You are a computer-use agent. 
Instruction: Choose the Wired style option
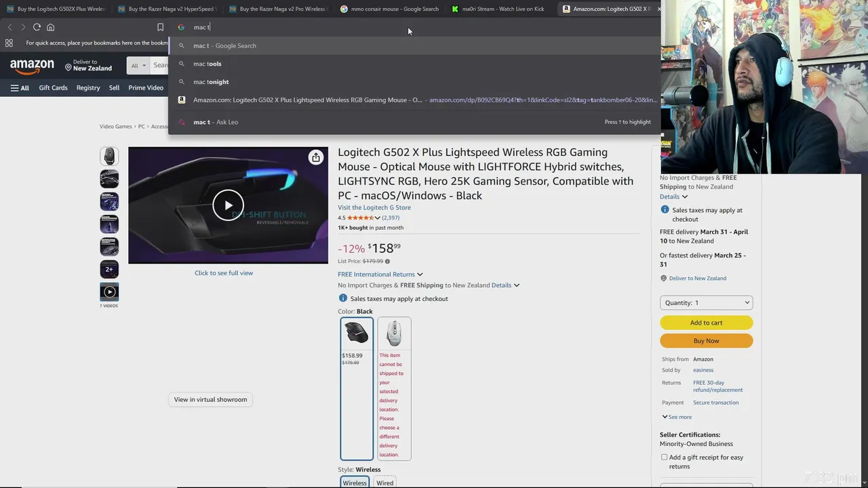(x=384, y=483)
